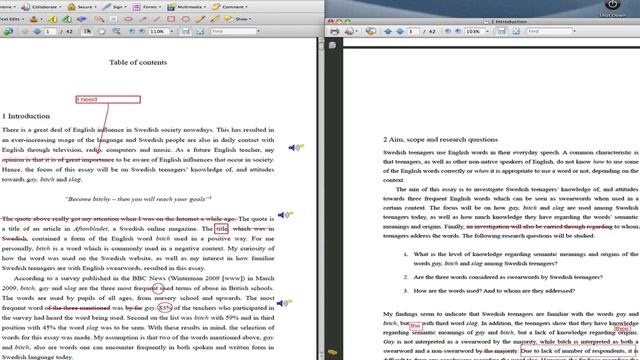This screenshot has height=360, width=640.
Task: Select the Rectangle drawing tool
Action: pos(171,19)
